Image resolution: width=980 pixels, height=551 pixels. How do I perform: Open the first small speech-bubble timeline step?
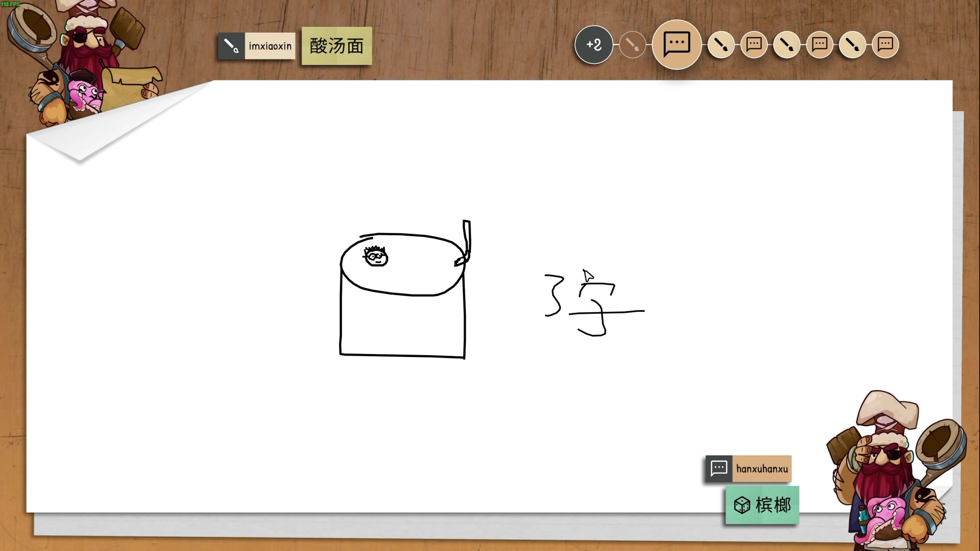754,45
